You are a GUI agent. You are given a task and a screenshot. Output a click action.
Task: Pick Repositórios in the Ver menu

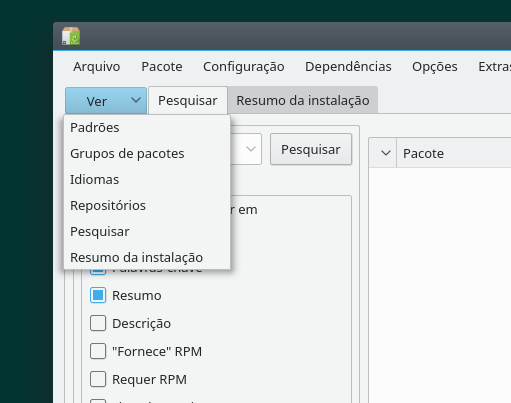pos(108,206)
